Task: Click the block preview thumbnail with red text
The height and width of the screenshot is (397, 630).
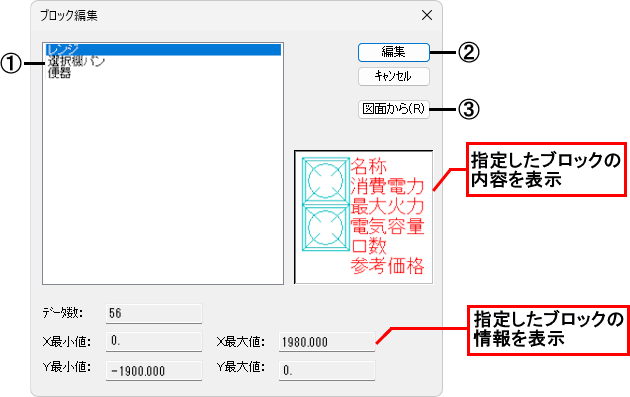Action: 364,217
